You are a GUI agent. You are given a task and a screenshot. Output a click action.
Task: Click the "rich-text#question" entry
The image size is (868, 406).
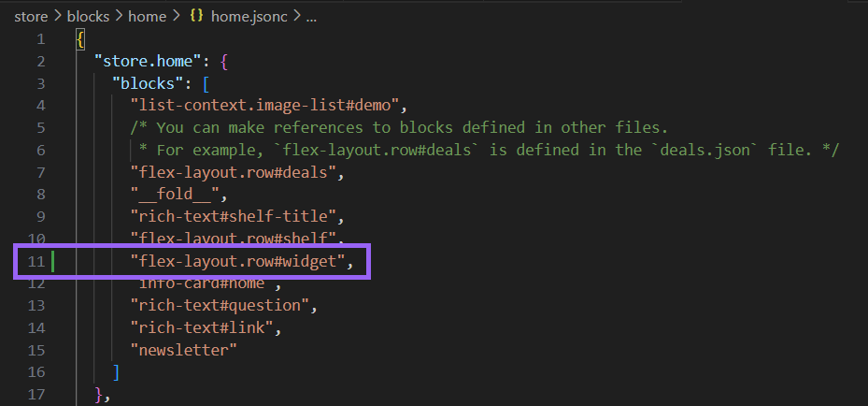click(228, 305)
